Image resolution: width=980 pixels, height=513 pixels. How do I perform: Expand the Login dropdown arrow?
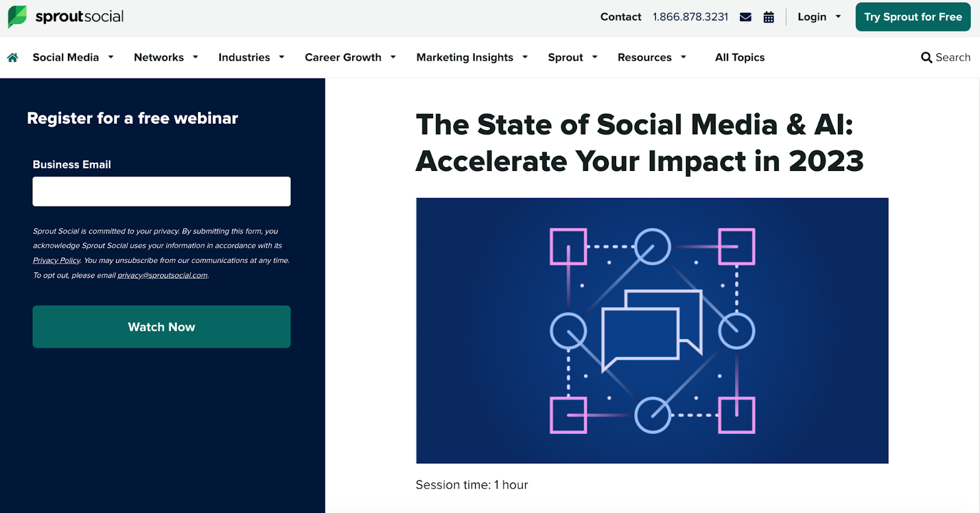tap(838, 17)
